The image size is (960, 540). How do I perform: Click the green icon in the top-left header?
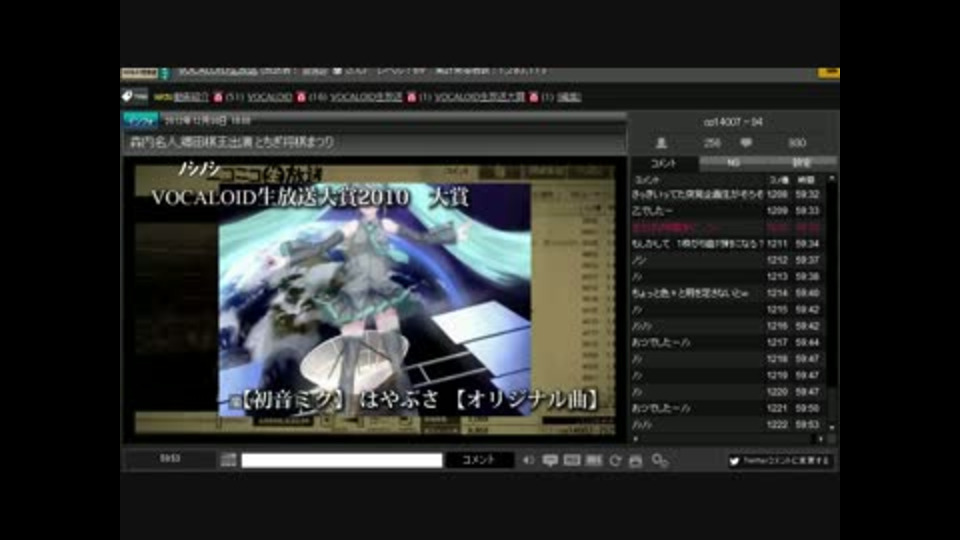(164, 73)
